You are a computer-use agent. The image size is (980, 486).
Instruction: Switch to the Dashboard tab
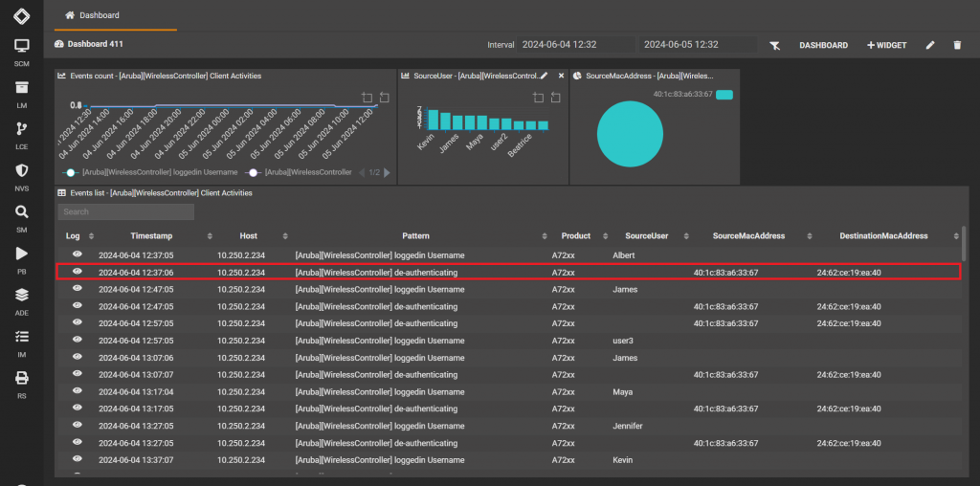pyautogui.click(x=93, y=15)
